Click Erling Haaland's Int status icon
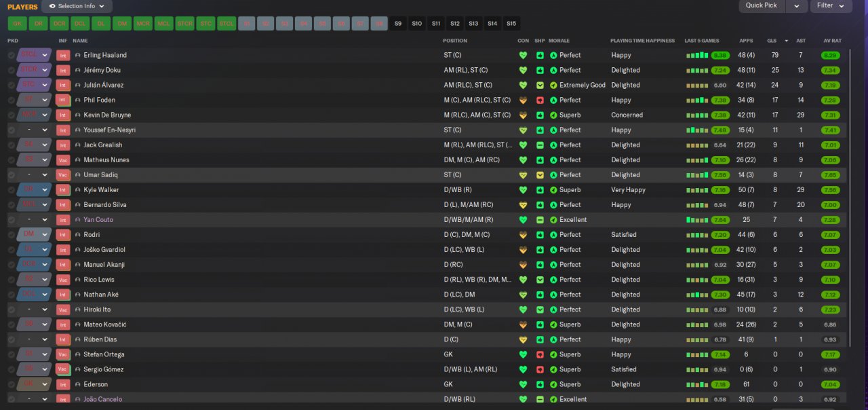The image size is (868, 410). (x=63, y=55)
